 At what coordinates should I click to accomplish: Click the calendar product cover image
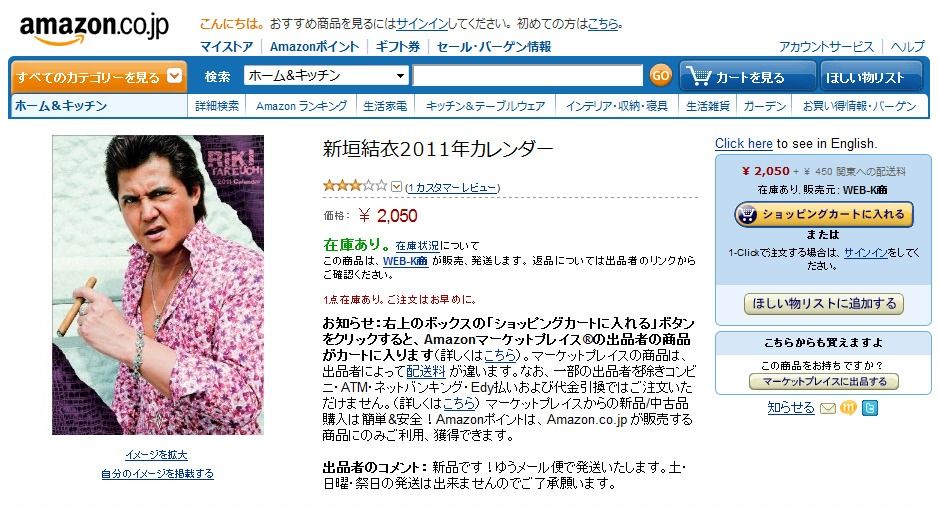(158, 285)
